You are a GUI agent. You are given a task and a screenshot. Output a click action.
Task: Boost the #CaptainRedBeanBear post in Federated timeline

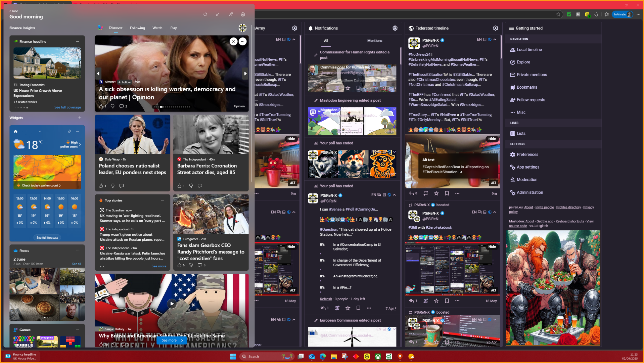point(425,193)
